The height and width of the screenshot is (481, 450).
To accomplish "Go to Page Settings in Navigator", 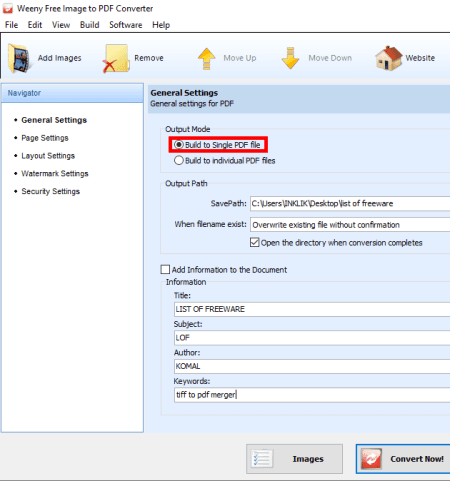I will click(45, 138).
